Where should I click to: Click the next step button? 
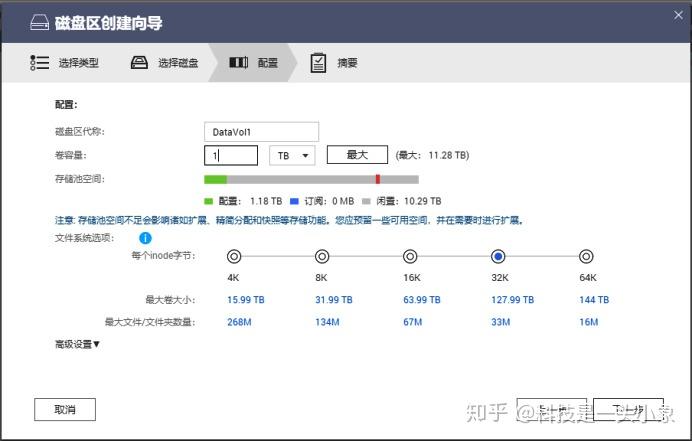click(x=628, y=410)
